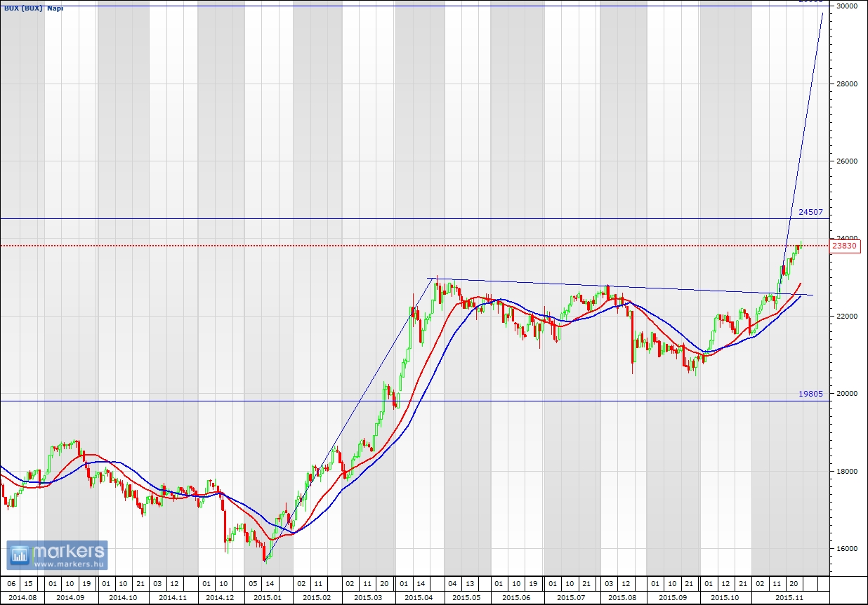Click the 2014.08 month label
Viewport: 868px width, 605px height.
click(x=21, y=597)
